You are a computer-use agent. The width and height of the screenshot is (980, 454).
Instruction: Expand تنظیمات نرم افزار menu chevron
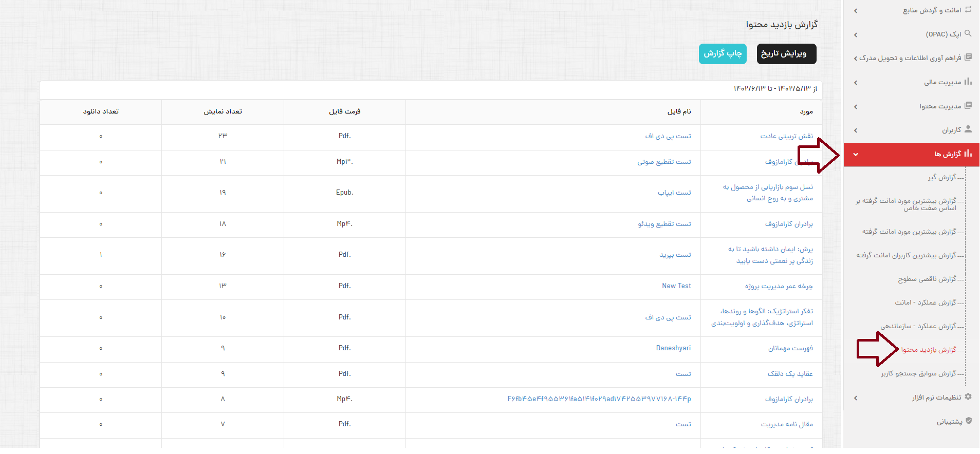[856, 398]
